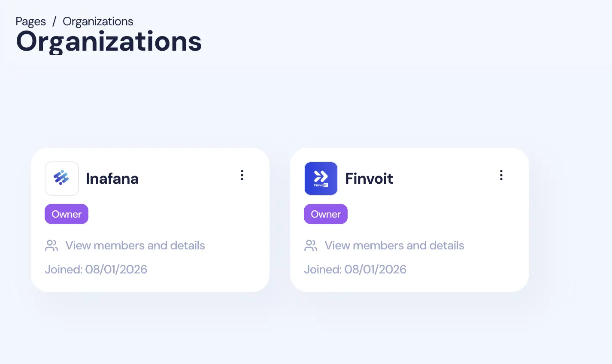Click the Joined date on Finvoit card
This screenshot has width=612, height=364.
click(x=355, y=270)
